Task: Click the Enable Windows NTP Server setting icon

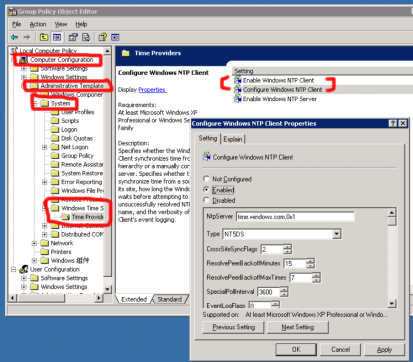Action: point(238,99)
